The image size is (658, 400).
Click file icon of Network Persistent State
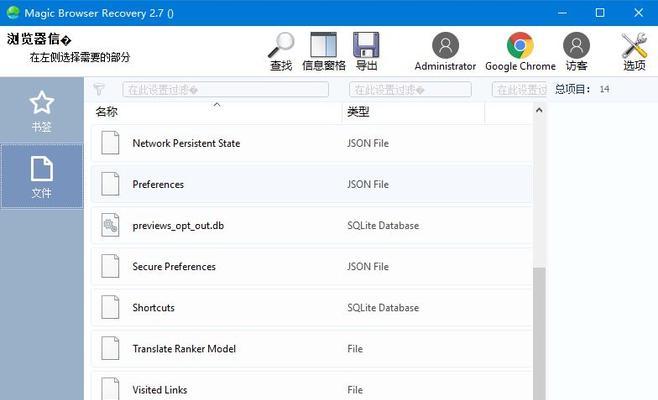[110, 143]
